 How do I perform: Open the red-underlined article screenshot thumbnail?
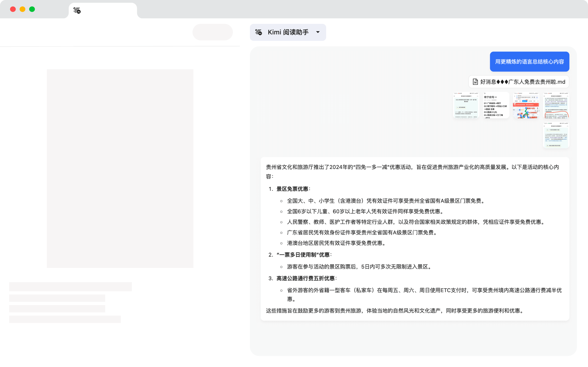[x=556, y=105]
